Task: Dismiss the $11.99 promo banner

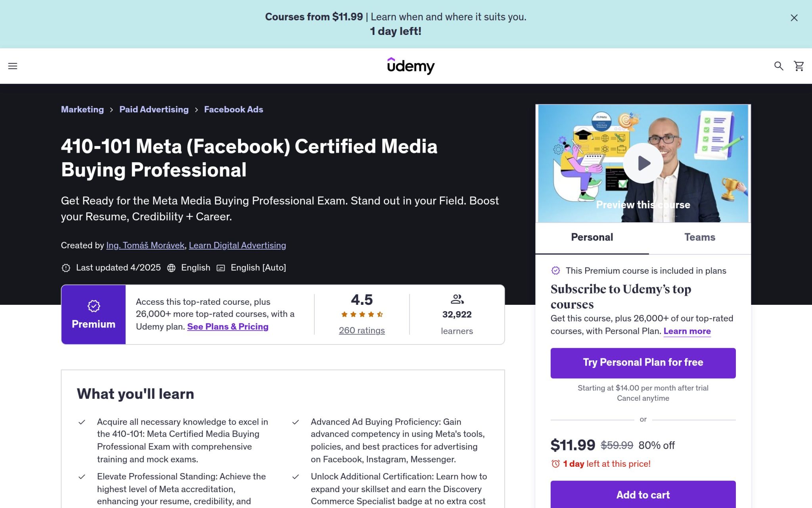Action: click(x=794, y=17)
